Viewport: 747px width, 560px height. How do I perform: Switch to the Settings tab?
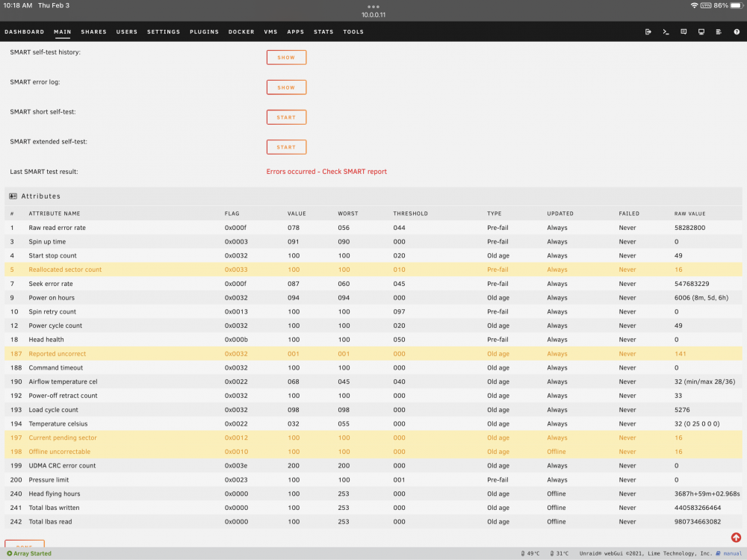(164, 32)
